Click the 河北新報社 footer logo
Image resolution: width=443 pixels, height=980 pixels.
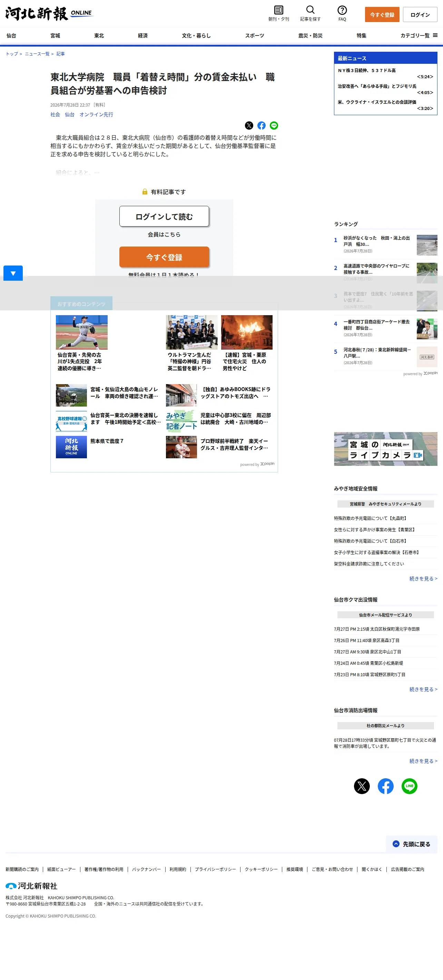[31, 886]
